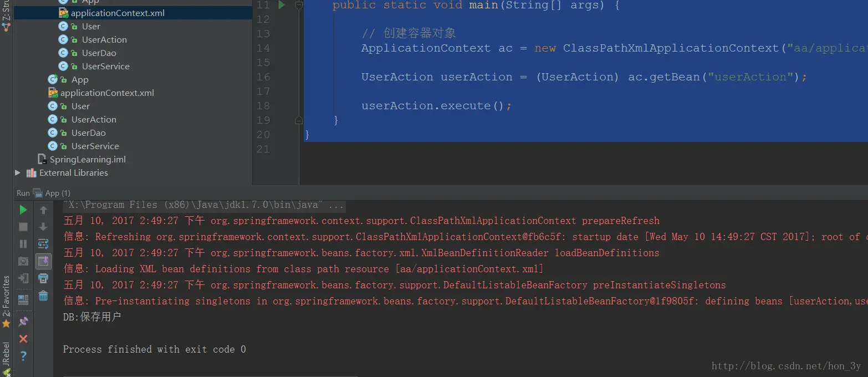
Task: Click the Chinese comment on line 13
Action: (409, 33)
